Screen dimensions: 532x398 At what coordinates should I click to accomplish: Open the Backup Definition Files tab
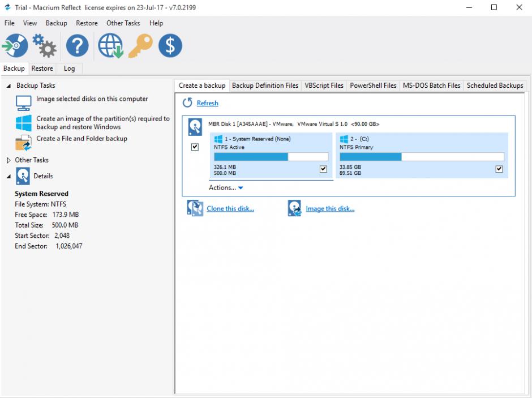coord(265,85)
